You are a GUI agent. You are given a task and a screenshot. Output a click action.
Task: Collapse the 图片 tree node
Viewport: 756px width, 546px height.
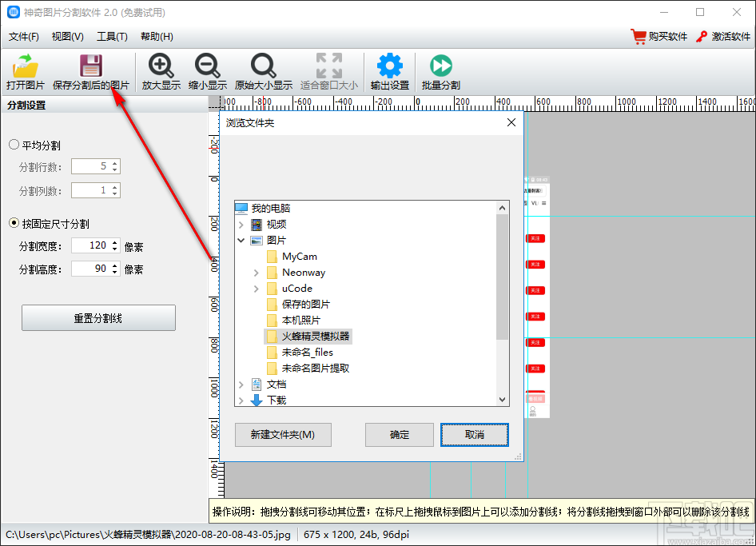tap(241, 240)
